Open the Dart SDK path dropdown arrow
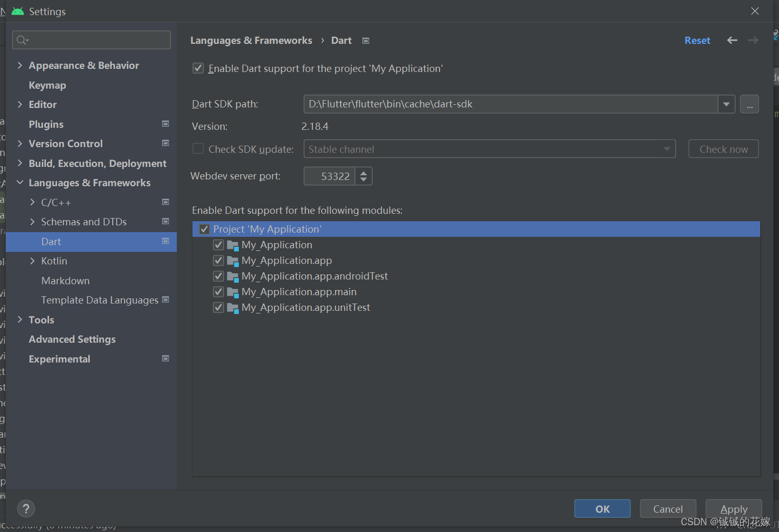This screenshot has width=779, height=532. pyautogui.click(x=726, y=104)
